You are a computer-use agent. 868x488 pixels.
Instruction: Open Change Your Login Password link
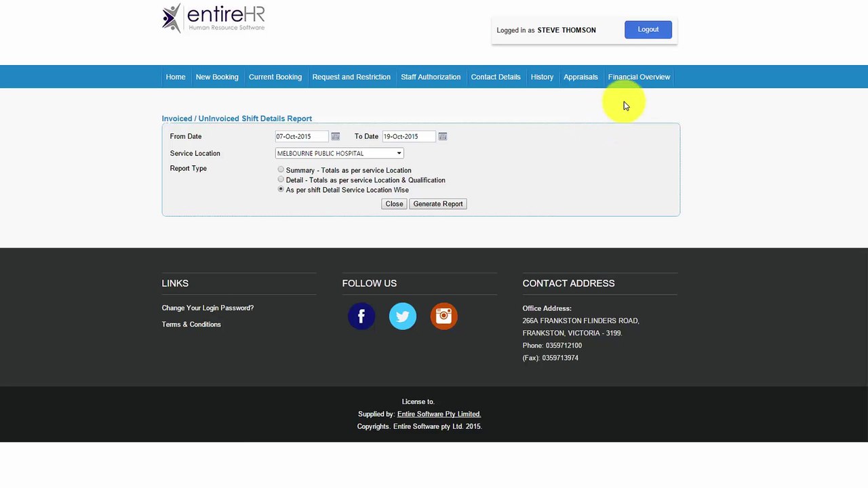(208, 308)
